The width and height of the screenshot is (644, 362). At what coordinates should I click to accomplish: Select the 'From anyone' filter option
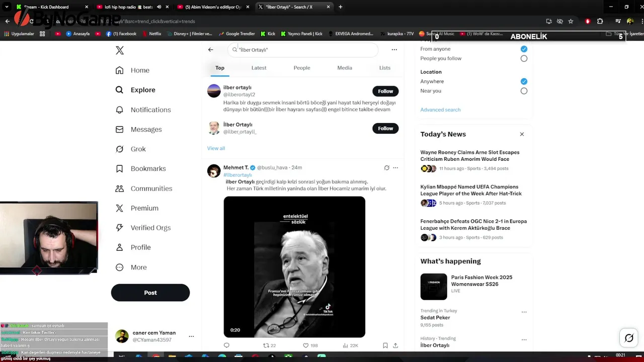[524, 49]
